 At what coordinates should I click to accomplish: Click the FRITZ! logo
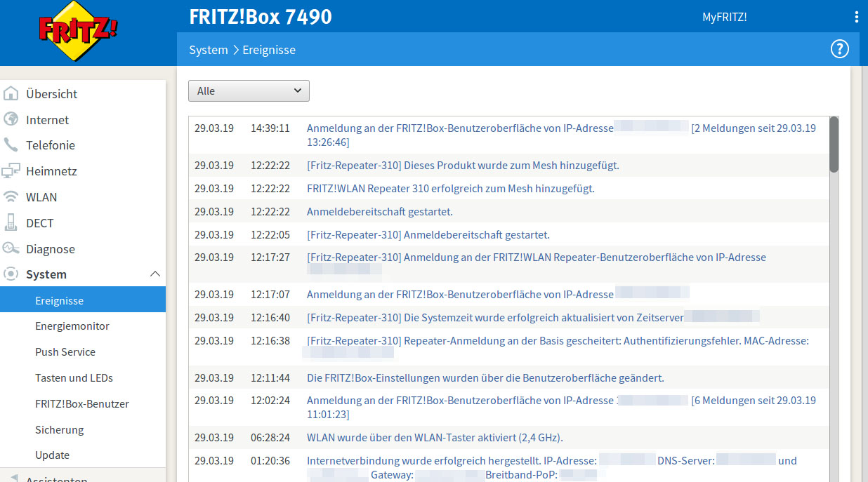click(78, 30)
